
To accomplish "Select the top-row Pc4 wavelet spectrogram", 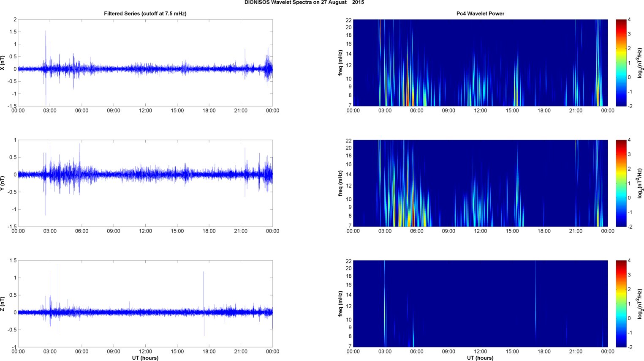I will coord(480,63).
